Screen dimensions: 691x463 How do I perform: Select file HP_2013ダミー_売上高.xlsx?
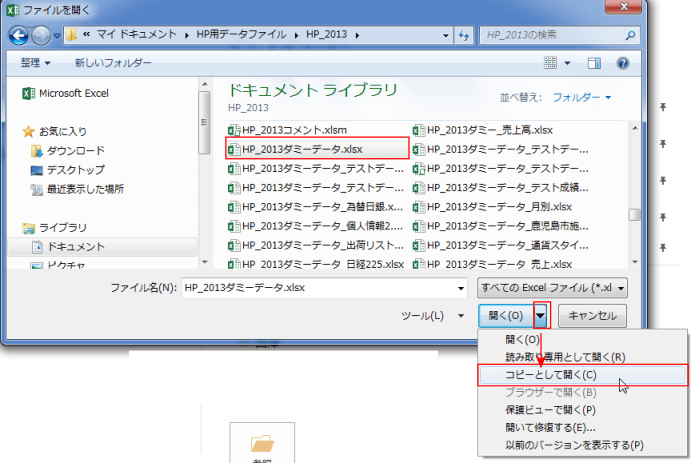(x=483, y=130)
